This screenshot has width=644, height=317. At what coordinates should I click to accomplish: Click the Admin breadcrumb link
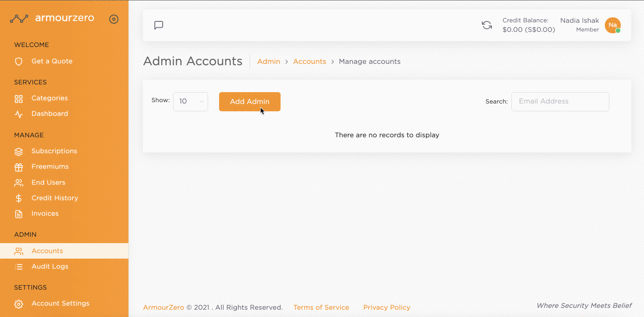[269, 62]
